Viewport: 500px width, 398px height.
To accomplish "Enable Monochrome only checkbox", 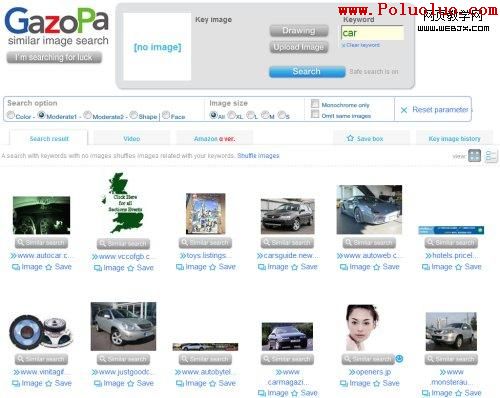I will [315, 104].
